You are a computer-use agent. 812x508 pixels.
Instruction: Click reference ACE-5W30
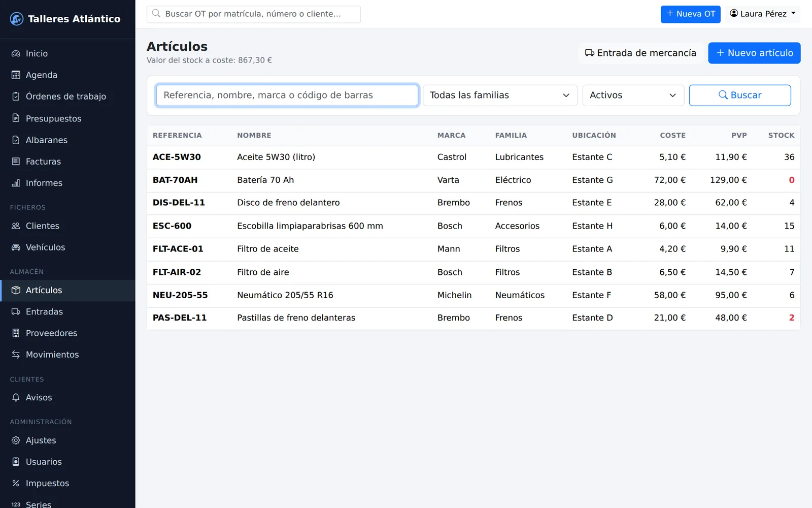click(x=177, y=157)
